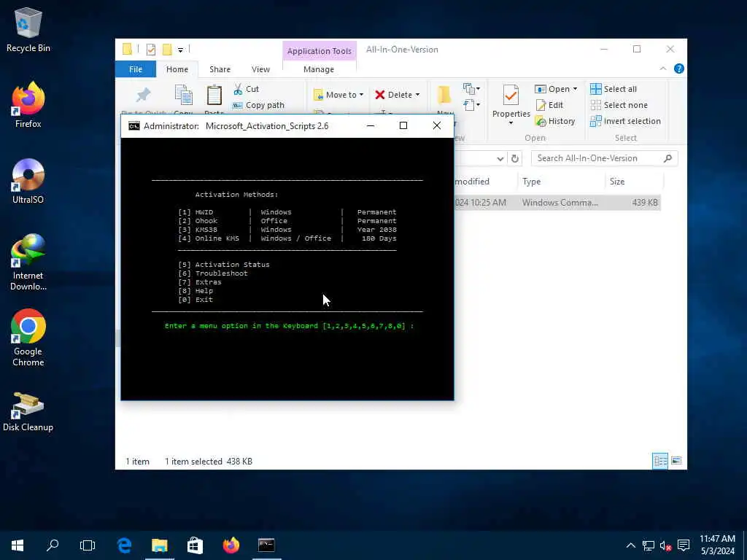Open the Windows Start menu
747x560 pixels.
pos(18,545)
